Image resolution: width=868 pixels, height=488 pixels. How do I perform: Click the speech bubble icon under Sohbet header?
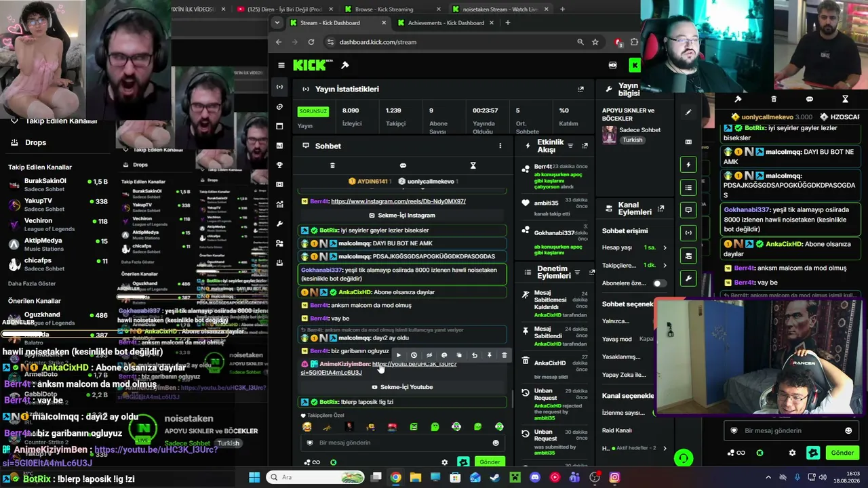[403, 165]
